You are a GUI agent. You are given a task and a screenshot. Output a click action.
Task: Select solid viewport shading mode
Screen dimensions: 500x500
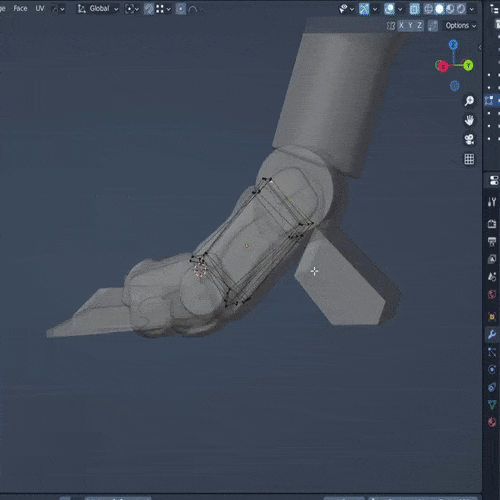[439, 9]
